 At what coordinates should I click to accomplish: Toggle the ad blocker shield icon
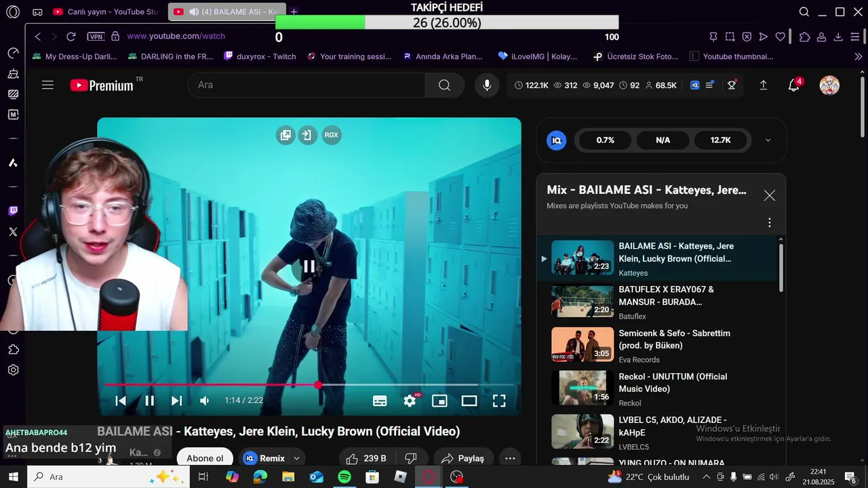pos(747,37)
